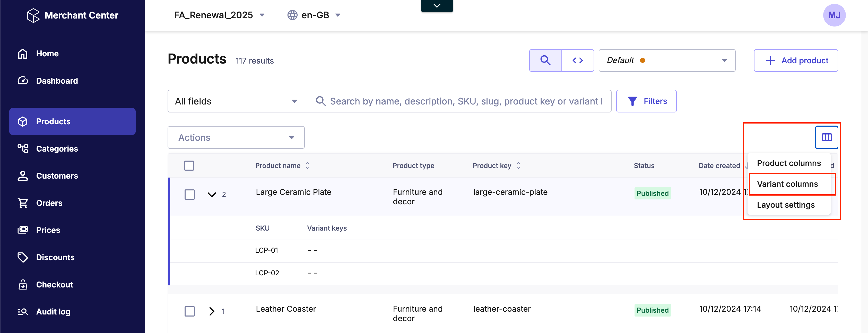Open the Filters button
This screenshot has height=333, width=868.
[646, 101]
